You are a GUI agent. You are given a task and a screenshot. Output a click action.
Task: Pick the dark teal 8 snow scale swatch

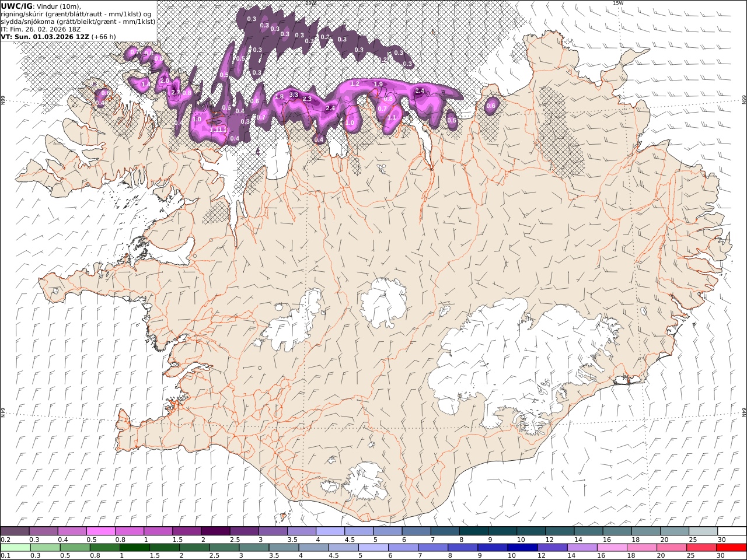[473, 531]
